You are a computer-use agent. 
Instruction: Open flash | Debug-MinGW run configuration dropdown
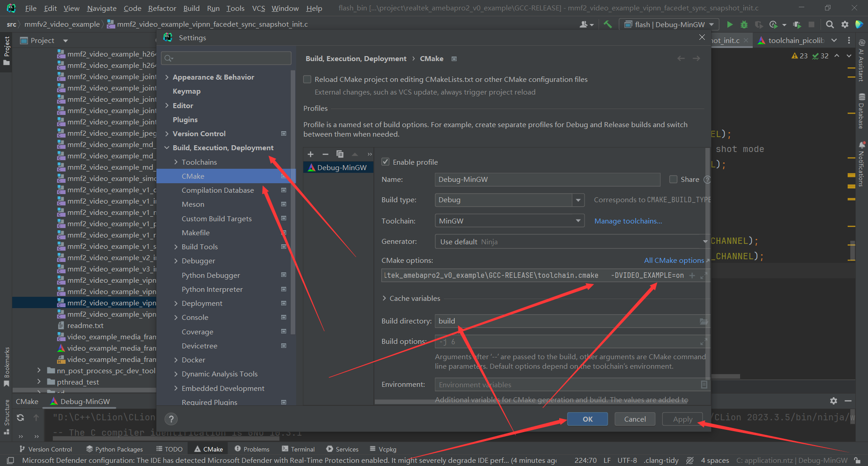tap(669, 24)
